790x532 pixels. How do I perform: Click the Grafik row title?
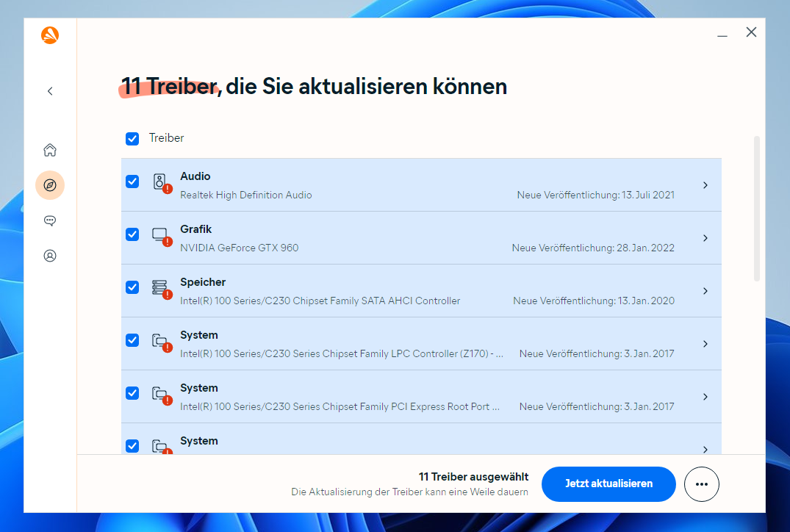pyautogui.click(x=195, y=229)
